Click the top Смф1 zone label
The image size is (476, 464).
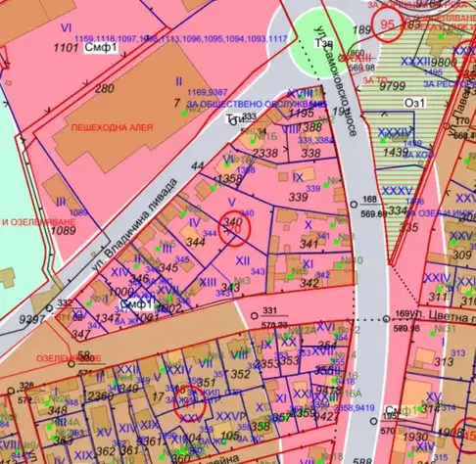[x=101, y=48]
